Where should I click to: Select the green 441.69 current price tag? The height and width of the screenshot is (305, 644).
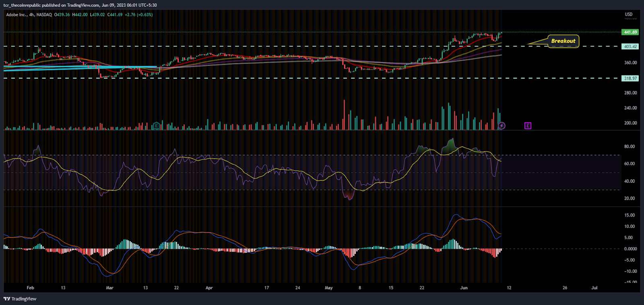pyautogui.click(x=630, y=32)
